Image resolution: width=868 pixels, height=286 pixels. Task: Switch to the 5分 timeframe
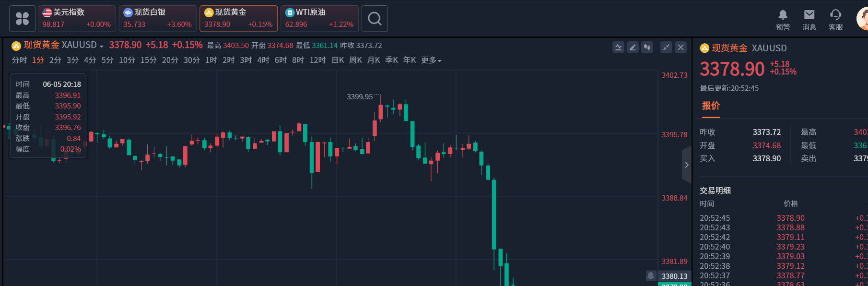point(107,60)
